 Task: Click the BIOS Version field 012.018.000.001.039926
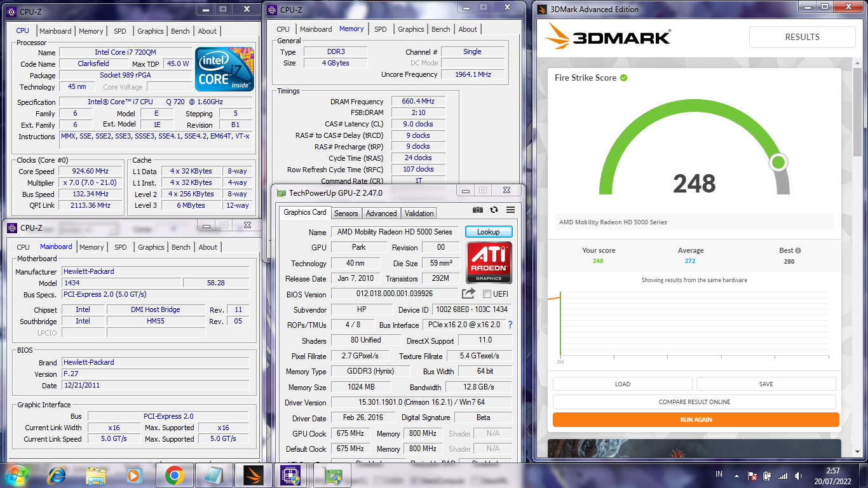pyautogui.click(x=395, y=294)
